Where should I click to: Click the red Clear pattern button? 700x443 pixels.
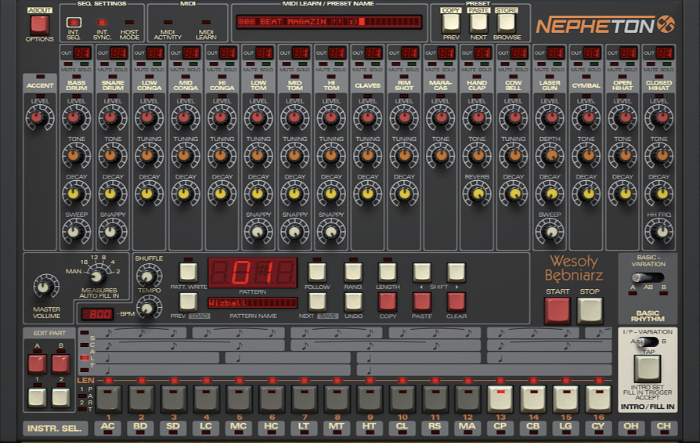[456, 301]
